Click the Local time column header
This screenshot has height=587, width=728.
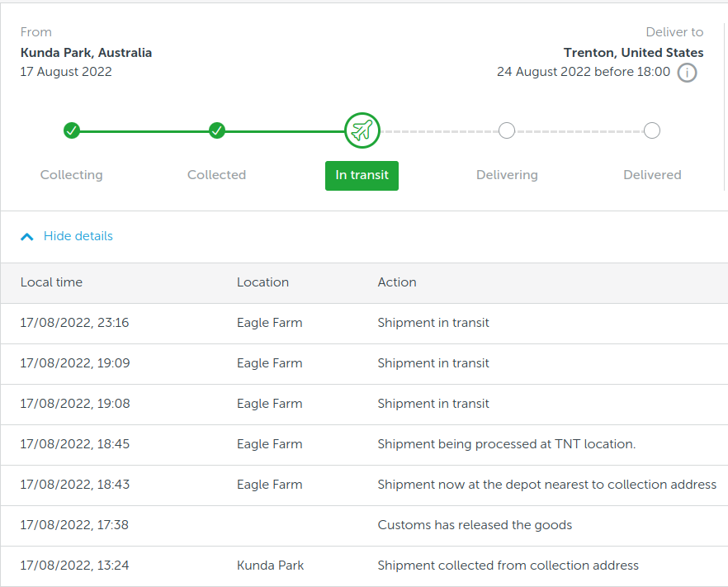(x=51, y=282)
